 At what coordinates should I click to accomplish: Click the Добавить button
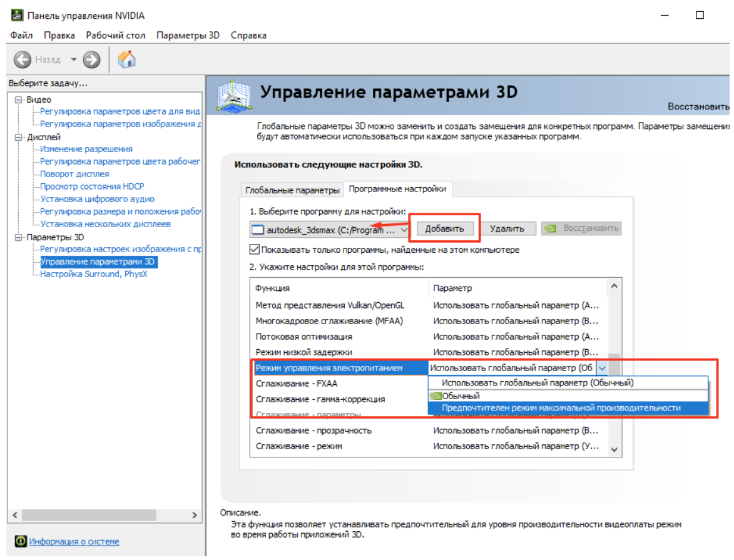[x=445, y=228]
